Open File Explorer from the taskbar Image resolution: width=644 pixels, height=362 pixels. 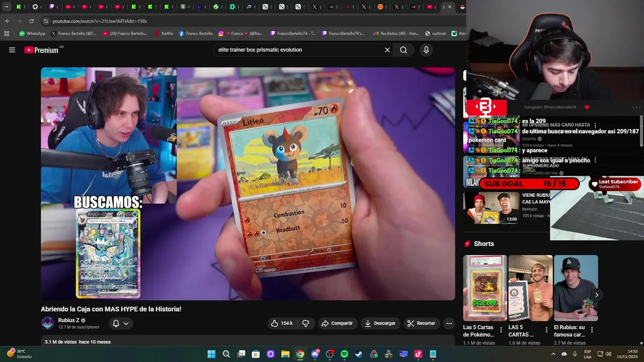[285, 354]
